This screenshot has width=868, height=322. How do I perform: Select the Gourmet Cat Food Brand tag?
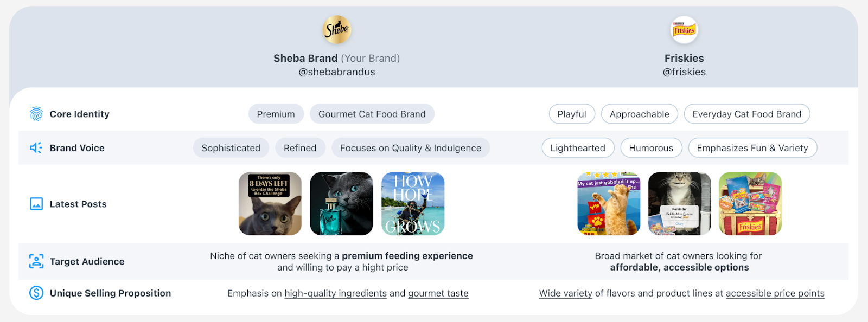tap(372, 114)
